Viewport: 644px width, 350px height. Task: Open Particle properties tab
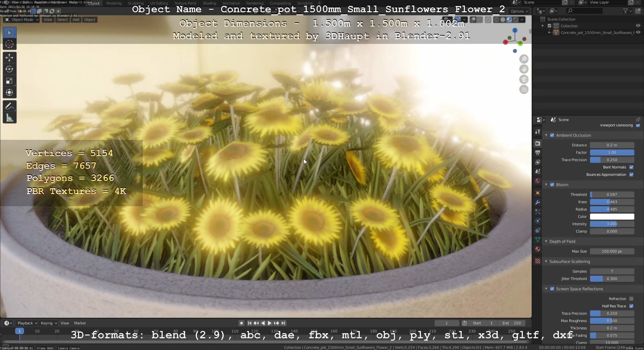[538, 212]
